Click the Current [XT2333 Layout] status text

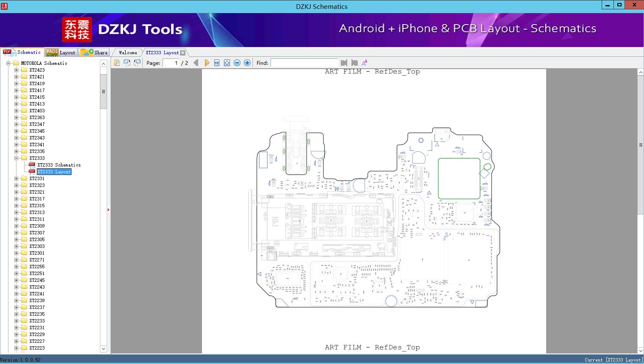[613, 360]
